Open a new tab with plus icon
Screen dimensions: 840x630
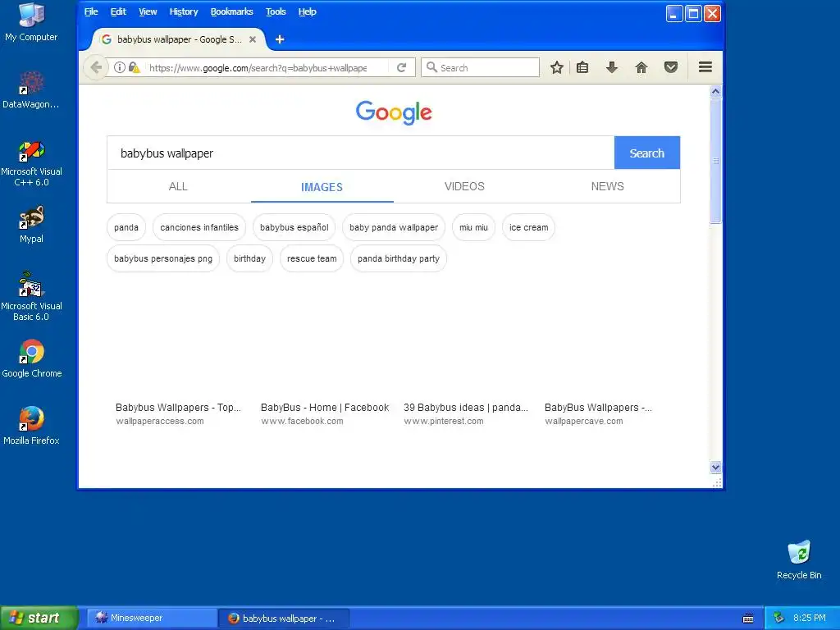click(280, 39)
